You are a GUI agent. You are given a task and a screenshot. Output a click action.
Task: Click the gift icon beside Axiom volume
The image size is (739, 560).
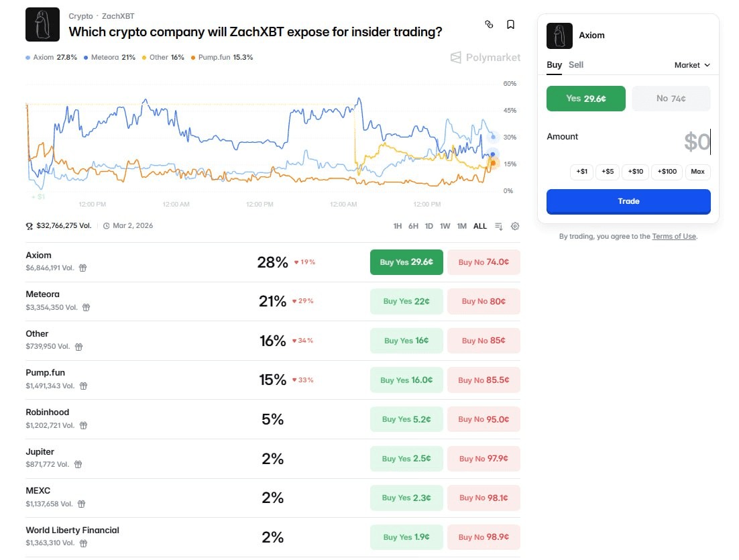pyautogui.click(x=82, y=268)
